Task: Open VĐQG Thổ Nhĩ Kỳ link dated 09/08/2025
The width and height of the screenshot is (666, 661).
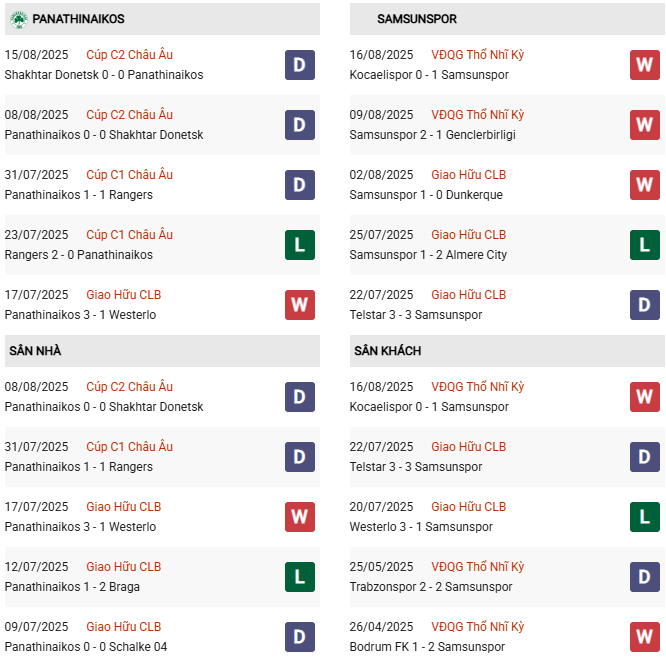Action: (477, 115)
